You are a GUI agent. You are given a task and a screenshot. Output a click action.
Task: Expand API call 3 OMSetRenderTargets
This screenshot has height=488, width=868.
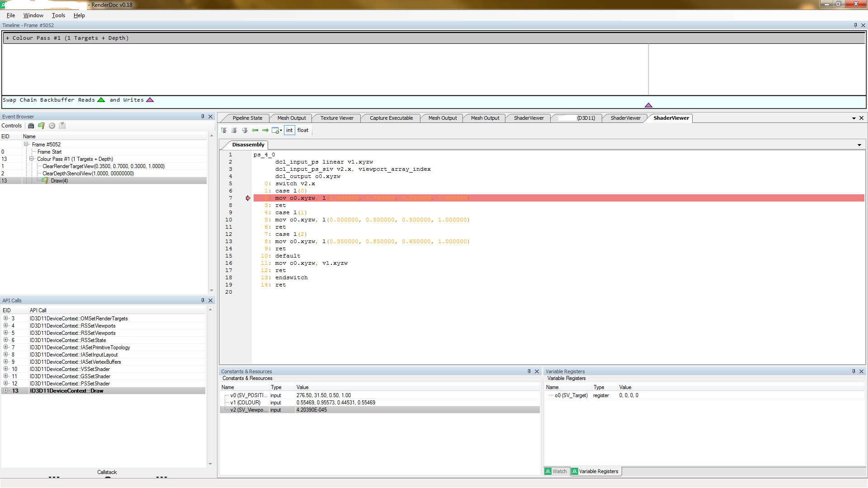[6, 319]
